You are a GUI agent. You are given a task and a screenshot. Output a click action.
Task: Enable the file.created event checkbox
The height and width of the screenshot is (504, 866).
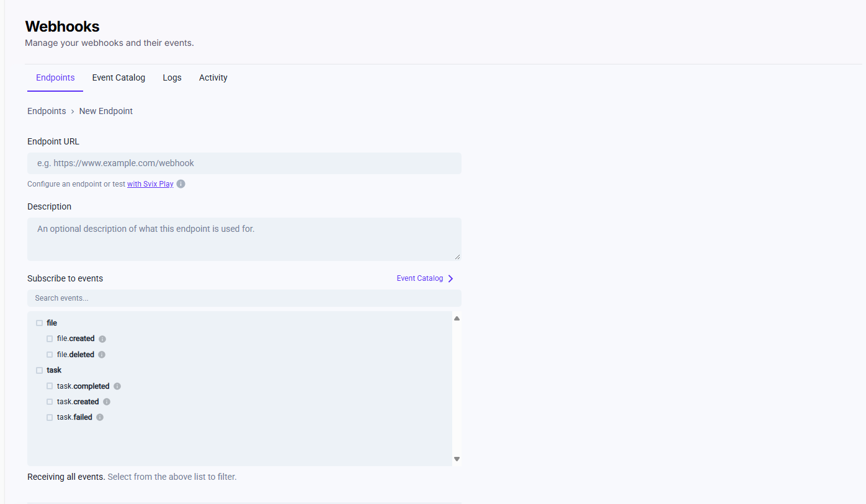pyautogui.click(x=50, y=339)
